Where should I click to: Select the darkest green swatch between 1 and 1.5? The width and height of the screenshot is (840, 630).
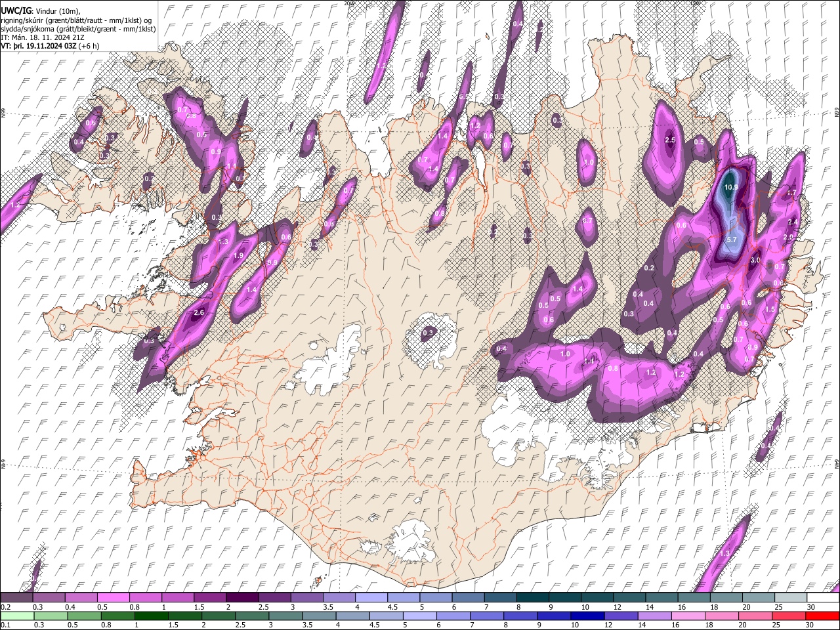150,616
